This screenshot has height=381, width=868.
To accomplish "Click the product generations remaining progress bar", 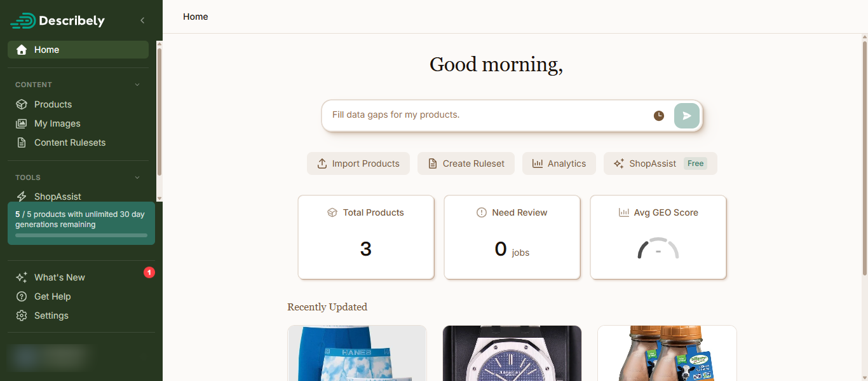I will pos(81,235).
